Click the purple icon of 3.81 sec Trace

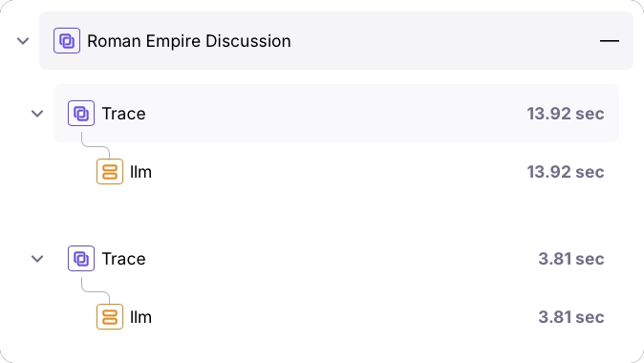(81, 258)
